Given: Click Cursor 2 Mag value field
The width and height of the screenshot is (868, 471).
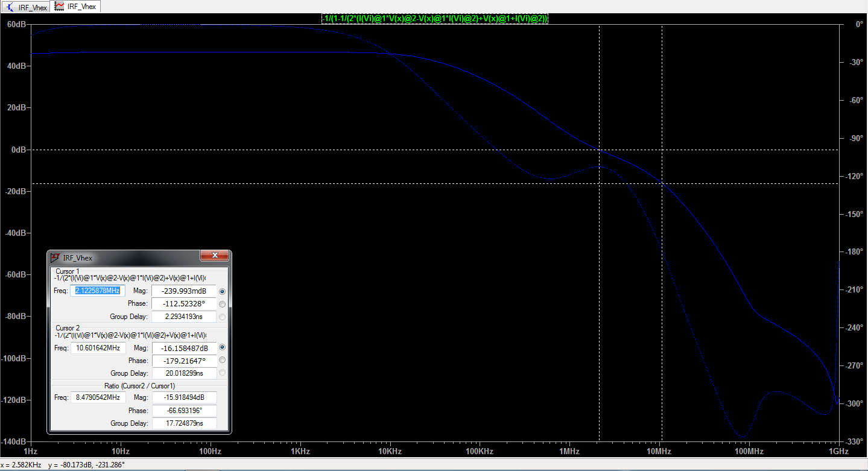Looking at the screenshot, I should [183, 348].
